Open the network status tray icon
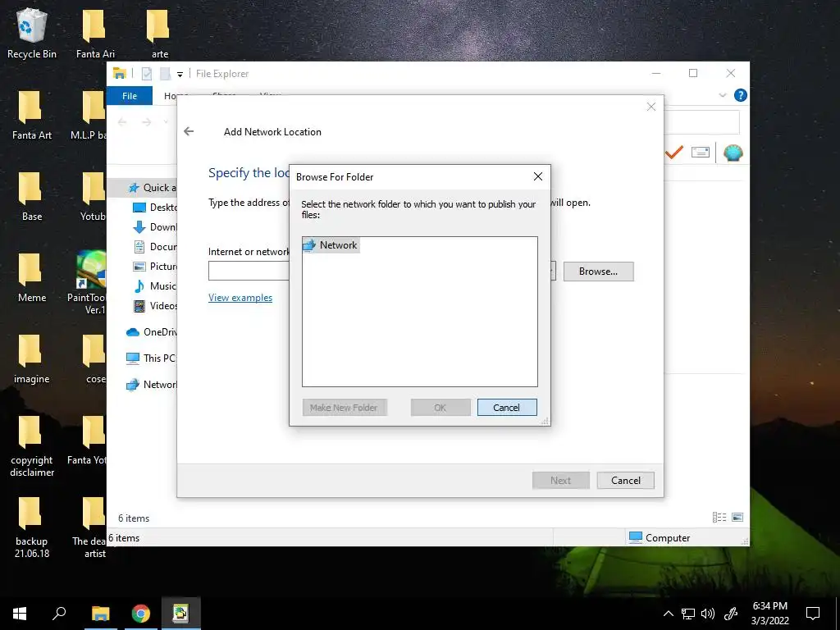This screenshot has width=840, height=630. 688,614
